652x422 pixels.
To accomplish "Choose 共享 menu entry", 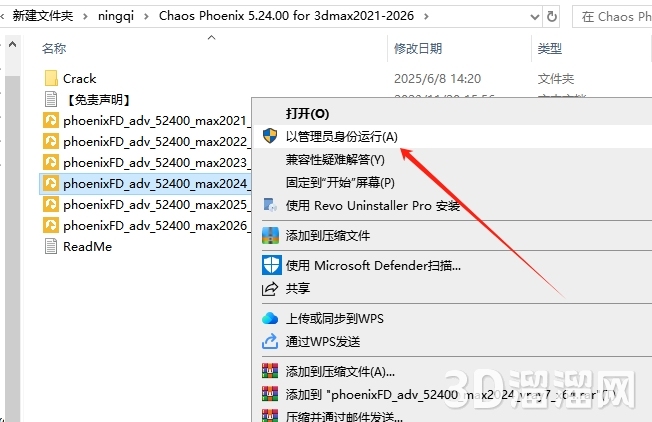I will coord(298,288).
